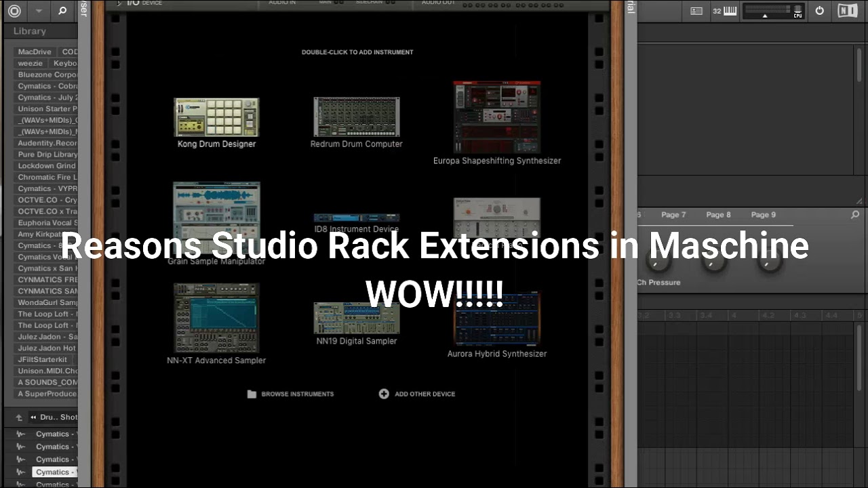868x488 pixels.
Task: Switch to the Page 7 tab
Action: pyautogui.click(x=673, y=215)
